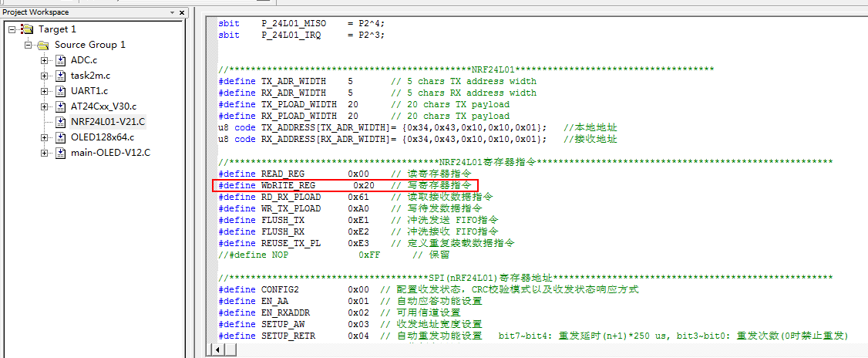Click the #define FLUSH_TX line
Screen dimensions: 868x358
pyautogui.click(x=358, y=220)
